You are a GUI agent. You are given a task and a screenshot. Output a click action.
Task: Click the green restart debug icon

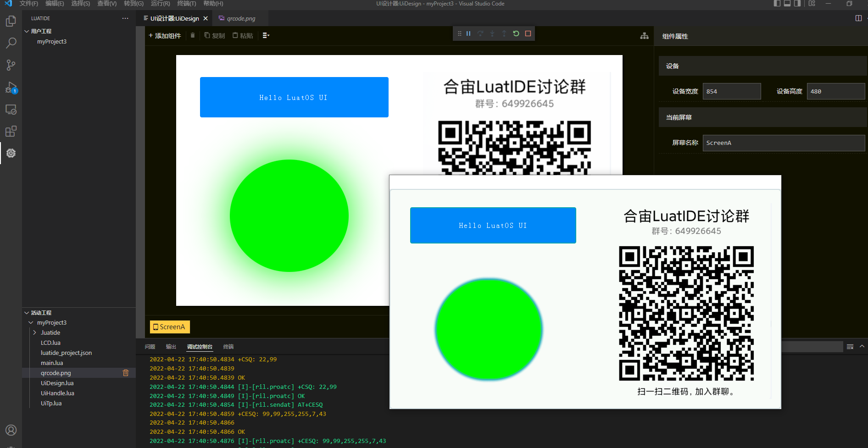click(516, 33)
